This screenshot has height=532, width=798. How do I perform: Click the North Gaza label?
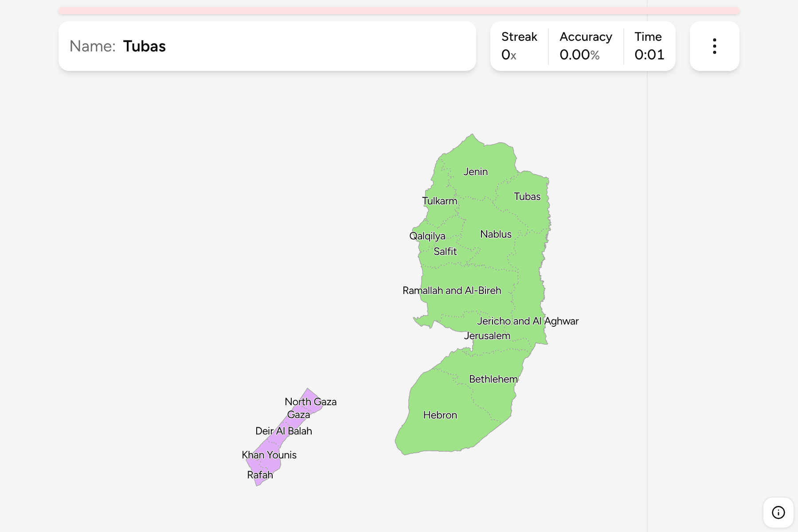point(310,402)
